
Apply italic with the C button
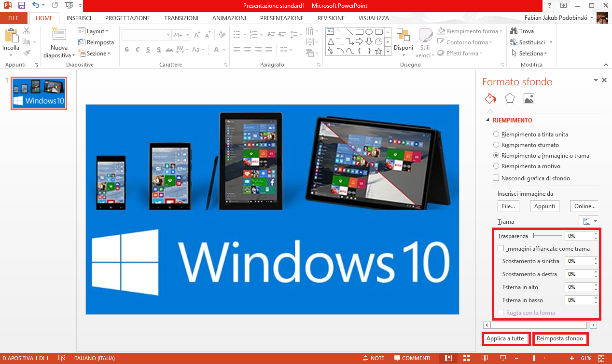click(x=137, y=50)
